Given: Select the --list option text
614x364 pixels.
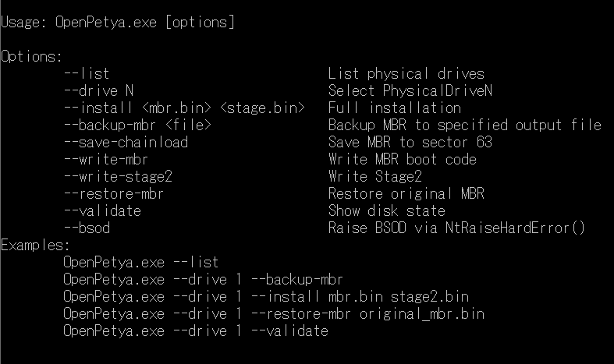Looking at the screenshot, I should click(x=87, y=73).
